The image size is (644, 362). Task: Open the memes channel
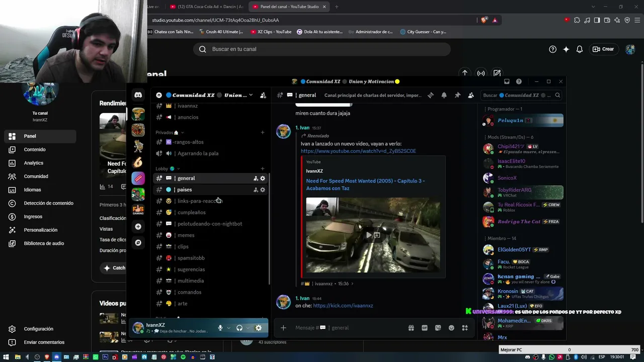[x=210, y=235]
